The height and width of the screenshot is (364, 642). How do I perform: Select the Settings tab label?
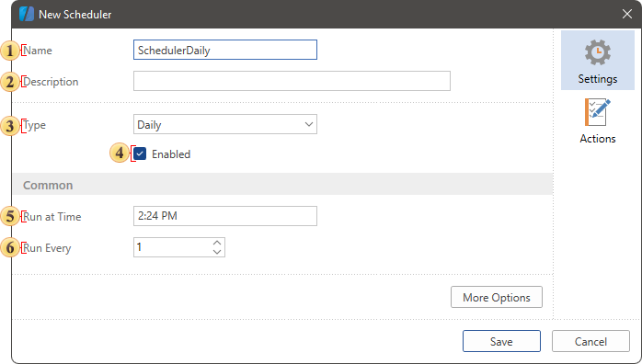pyautogui.click(x=597, y=79)
